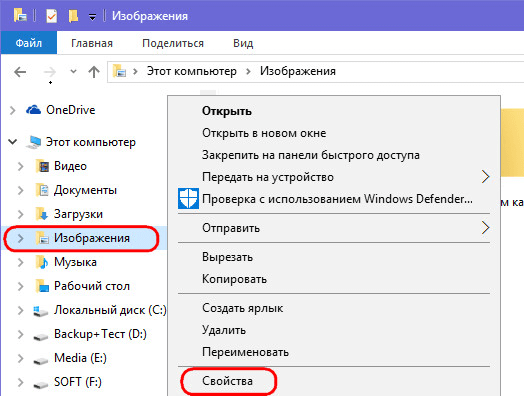Switch to the Главная ribbon tab

coord(92,43)
